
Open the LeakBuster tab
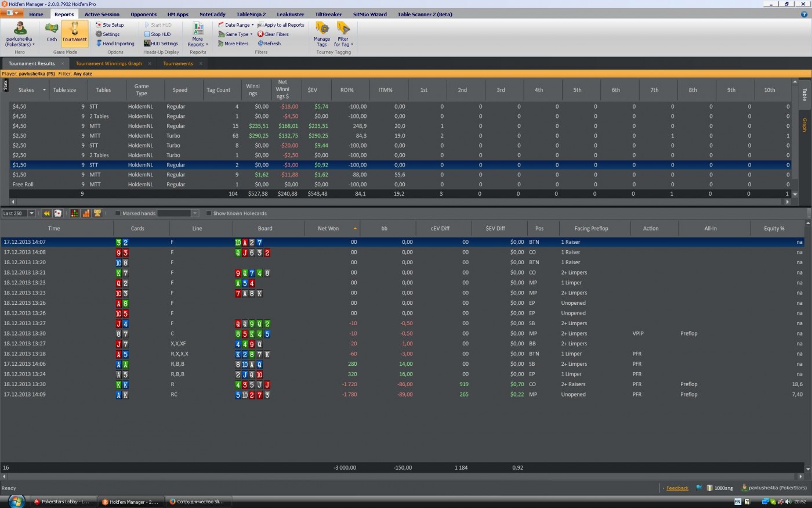(x=291, y=15)
